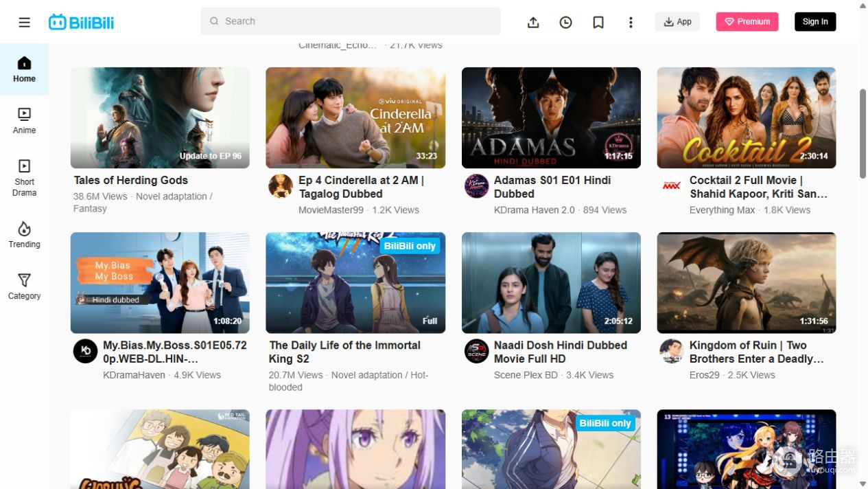Click the magnifier search icon
The image size is (868, 489).
215,21
